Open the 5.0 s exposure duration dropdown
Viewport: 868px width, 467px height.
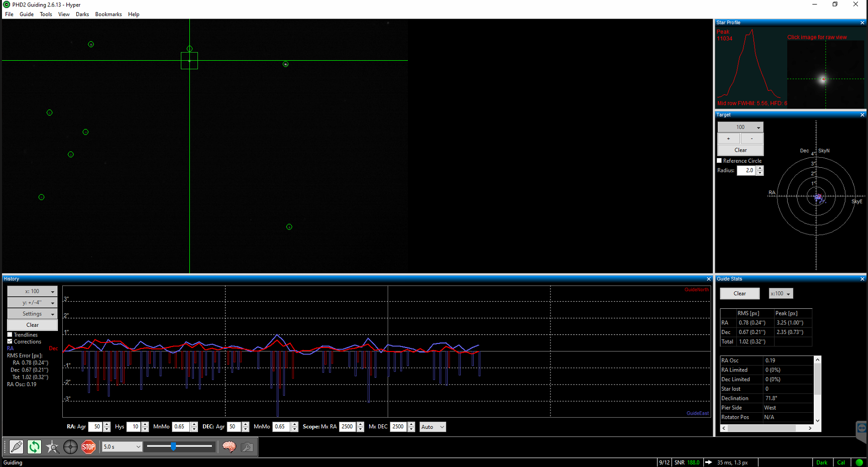(122, 446)
